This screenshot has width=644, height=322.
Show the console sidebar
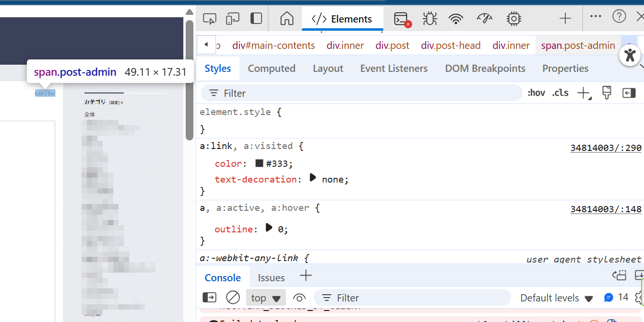point(209,298)
